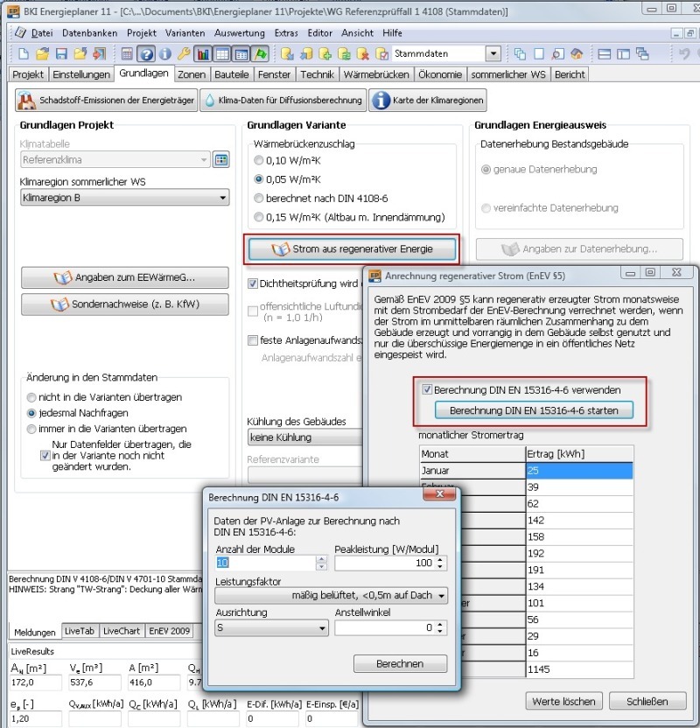Open the Leistungsfaktor dropdown
This screenshot has width=700, height=728.
click(331, 595)
